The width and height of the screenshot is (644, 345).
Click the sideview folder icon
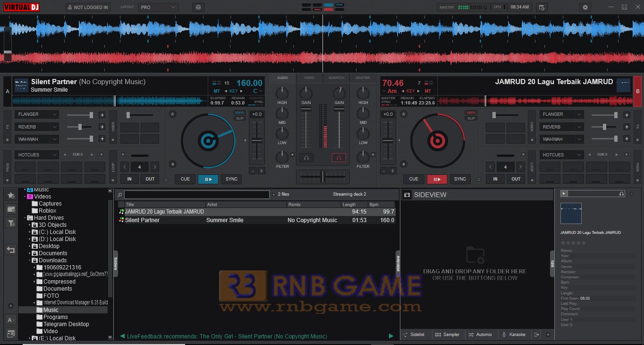click(x=407, y=195)
